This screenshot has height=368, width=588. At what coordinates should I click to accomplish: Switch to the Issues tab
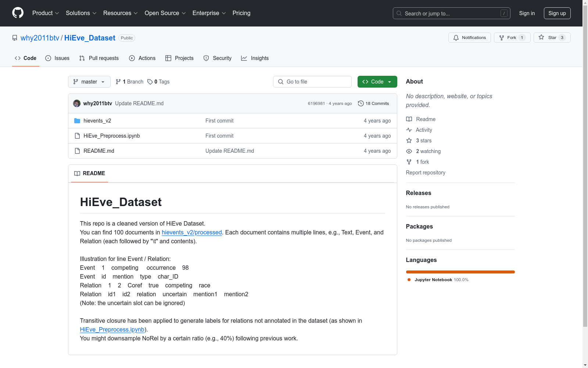coord(57,58)
